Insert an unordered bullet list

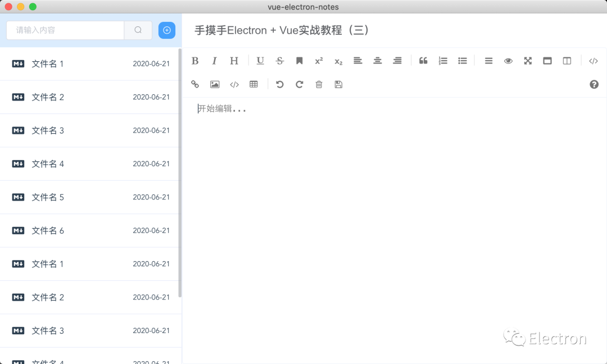[x=463, y=61]
